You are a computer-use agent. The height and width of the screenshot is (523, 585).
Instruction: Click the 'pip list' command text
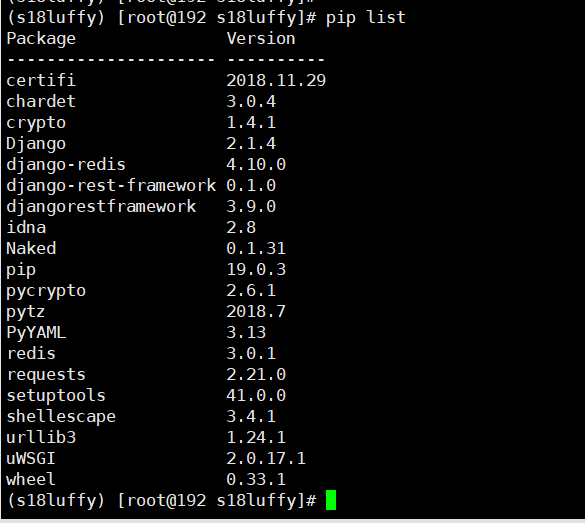coord(366,18)
